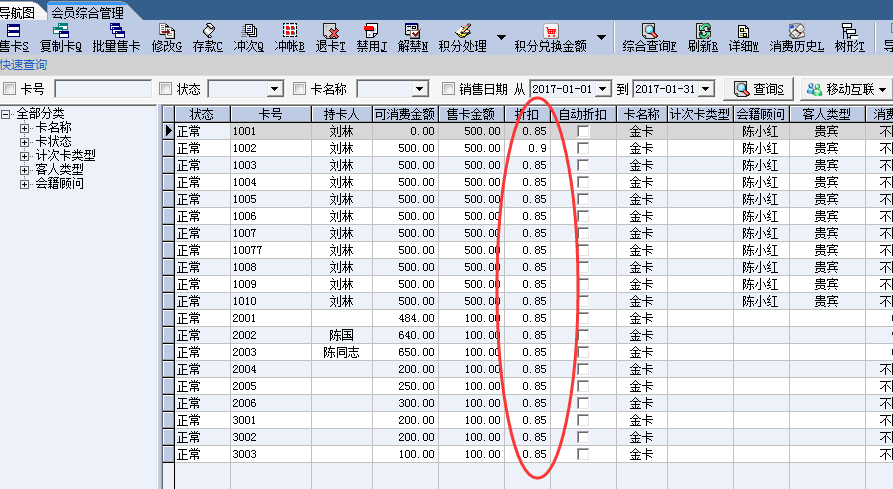Open 消费历史 consumption history
893x489 pixels.
click(x=796, y=37)
